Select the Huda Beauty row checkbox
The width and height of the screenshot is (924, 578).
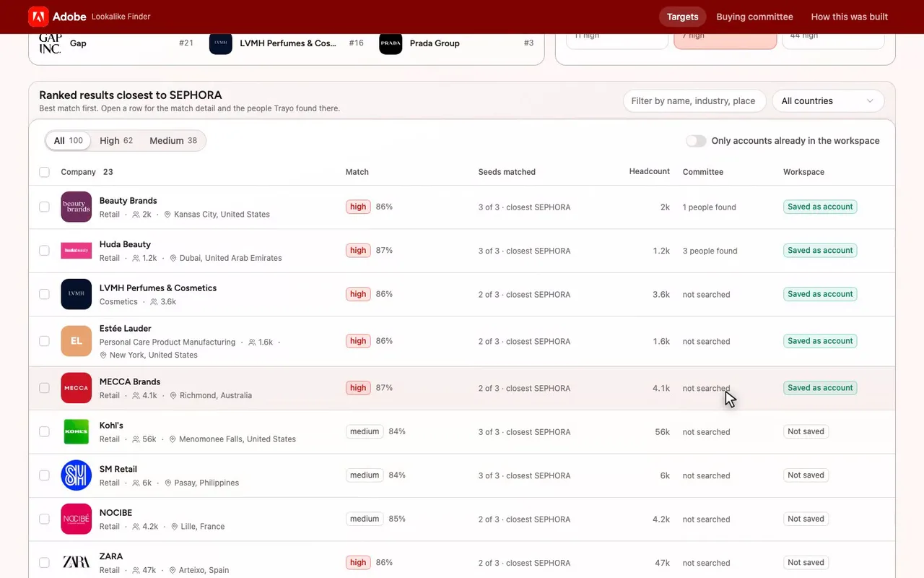(x=45, y=251)
